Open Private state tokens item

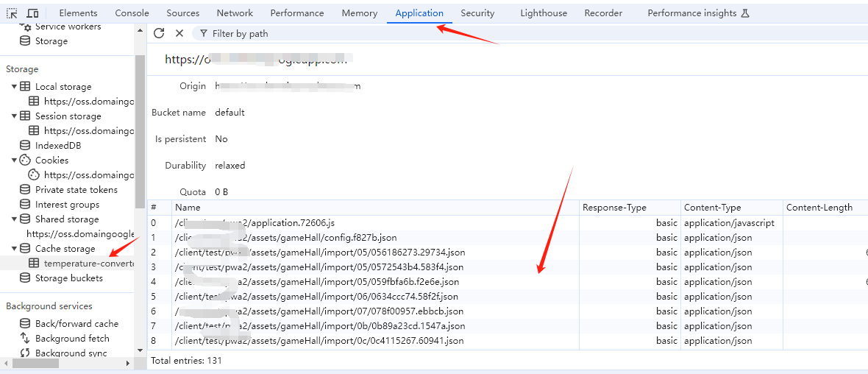[x=76, y=190]
